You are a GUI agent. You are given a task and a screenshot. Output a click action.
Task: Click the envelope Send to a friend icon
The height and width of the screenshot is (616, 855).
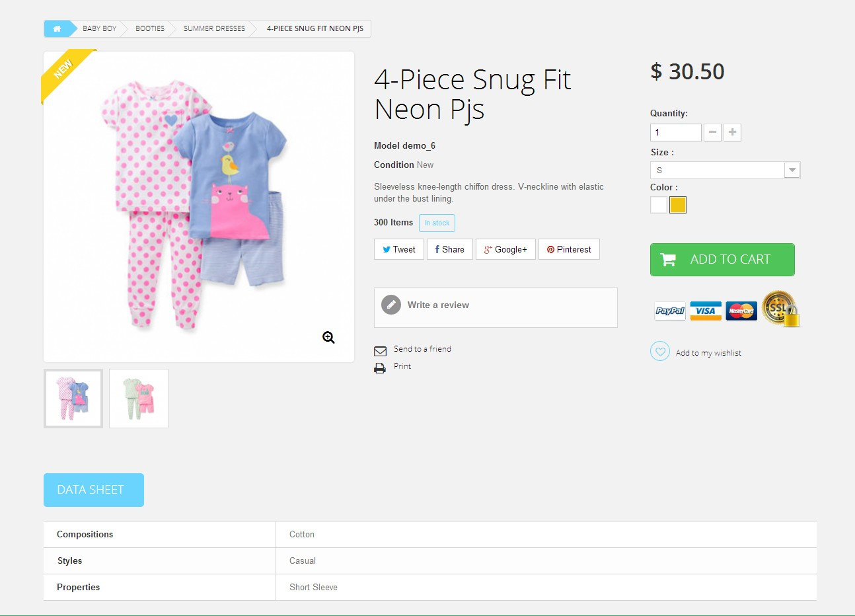point(380,351)
